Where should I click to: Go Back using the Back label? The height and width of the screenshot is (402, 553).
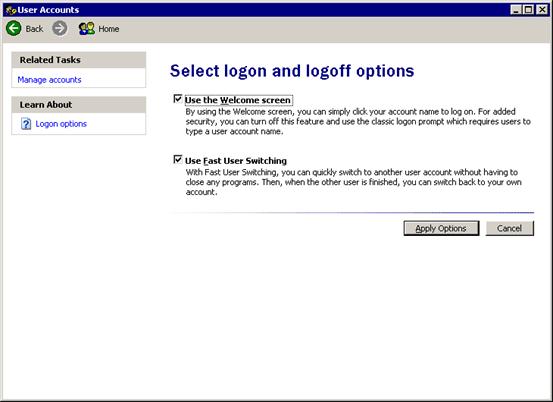34,29
